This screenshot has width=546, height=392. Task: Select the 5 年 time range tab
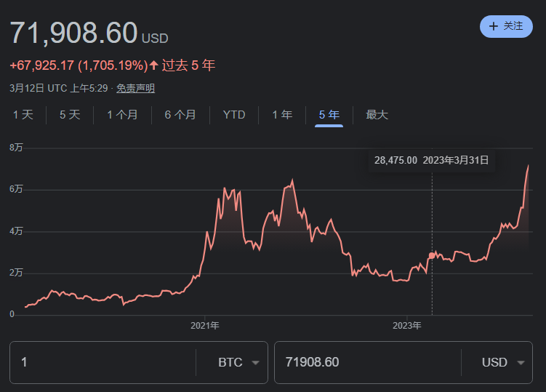329,115
